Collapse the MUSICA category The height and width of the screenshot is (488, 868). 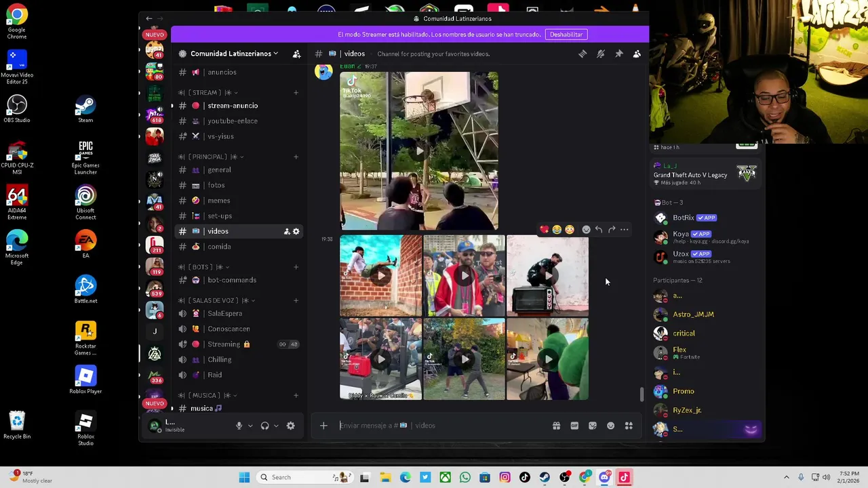[208, 395]
